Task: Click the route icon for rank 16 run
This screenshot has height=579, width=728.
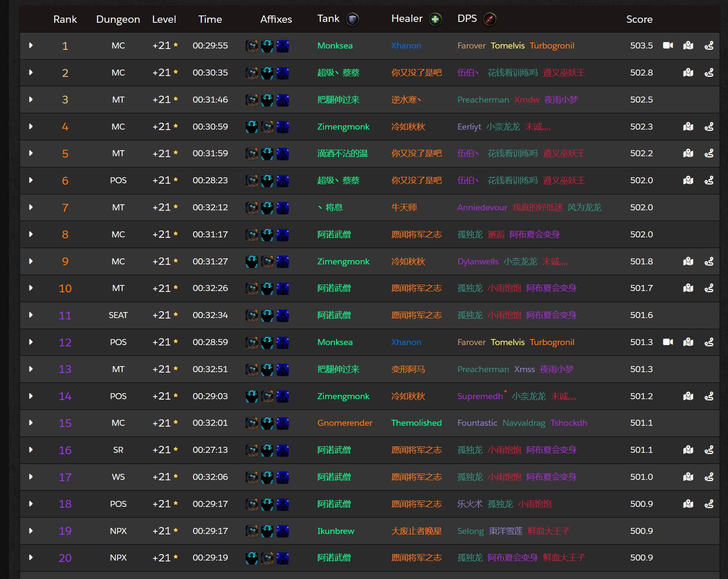Action: 709,450
